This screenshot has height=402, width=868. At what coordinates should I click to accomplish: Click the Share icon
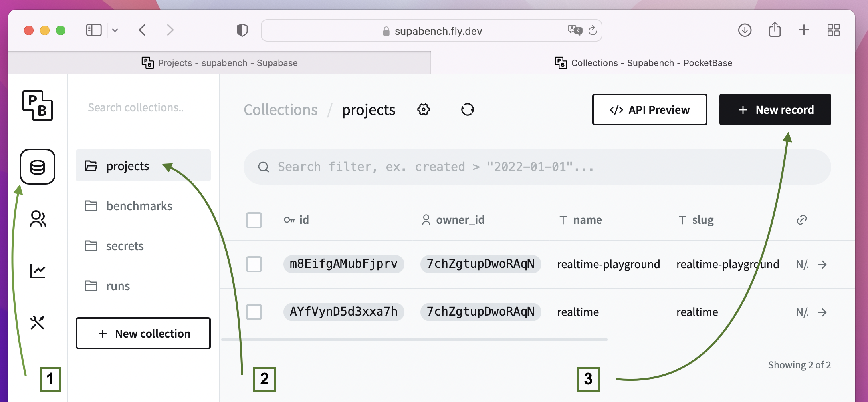point(775,29)
